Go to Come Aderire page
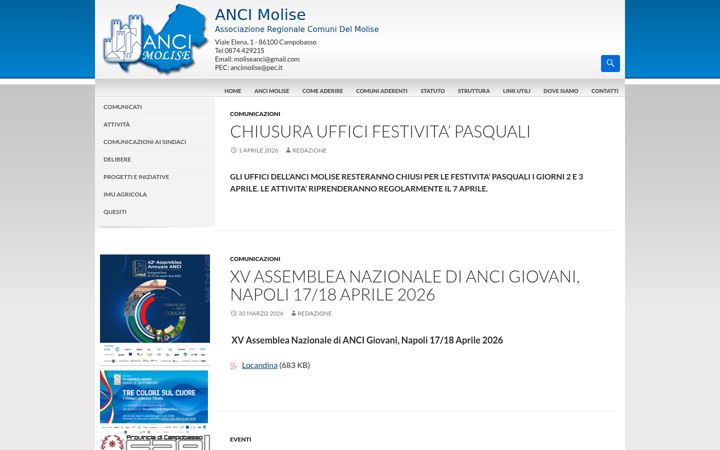Image resolution: width=720 pixels, height=450 pixels. click(x=322, y=91)
